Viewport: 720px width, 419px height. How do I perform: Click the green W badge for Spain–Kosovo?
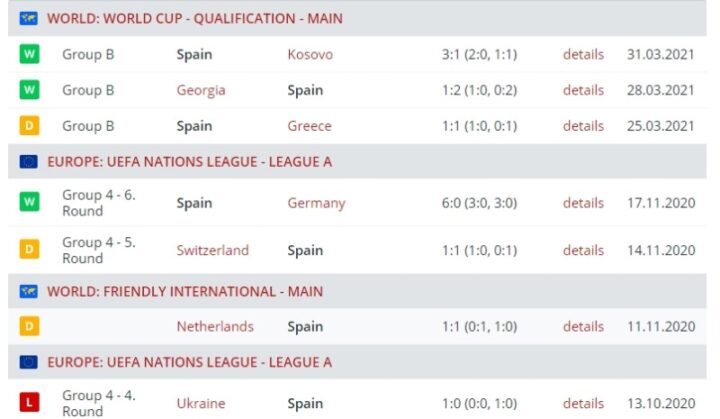(30, 54)
